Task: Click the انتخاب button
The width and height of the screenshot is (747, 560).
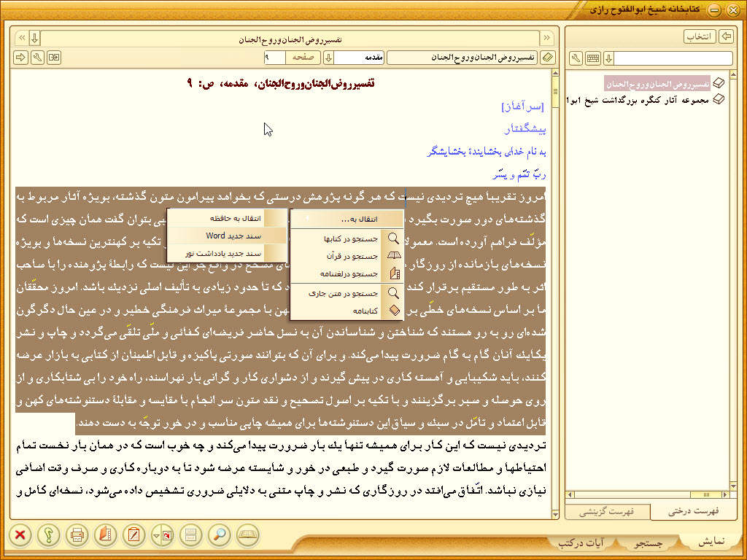Action: click(x=700, y=36)
